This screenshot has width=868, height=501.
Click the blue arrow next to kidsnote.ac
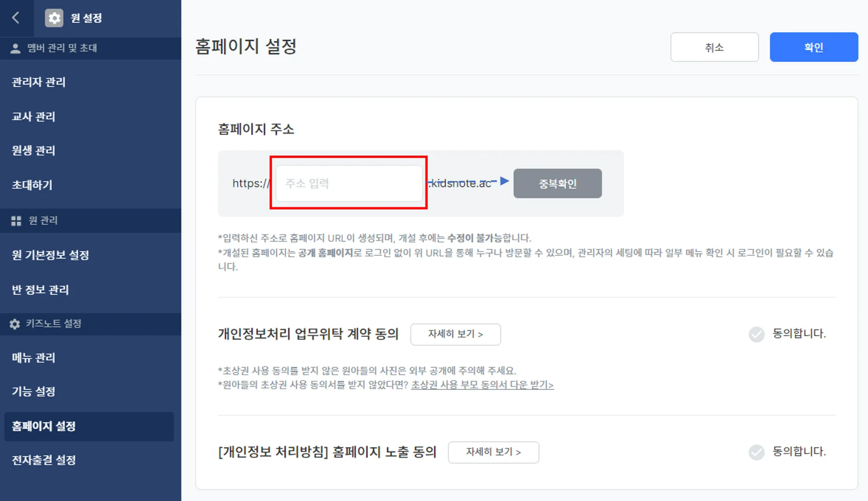[x=504, y=181]
